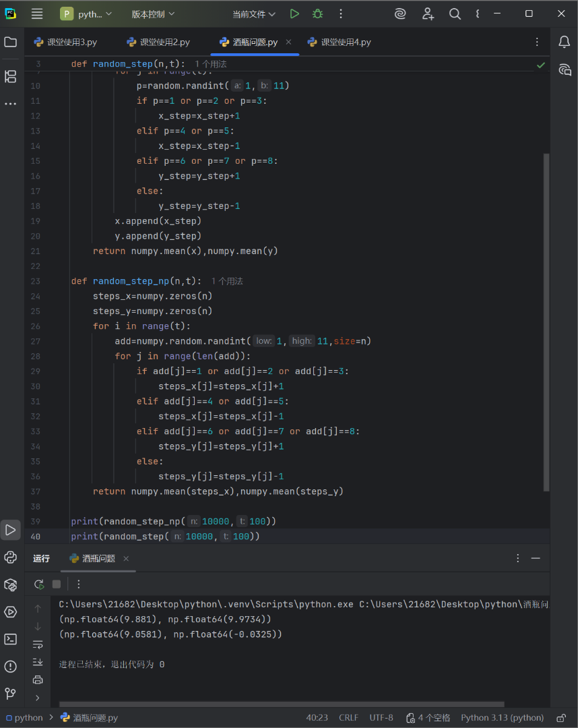Click the stop button in run console

(x=57, y=584)
